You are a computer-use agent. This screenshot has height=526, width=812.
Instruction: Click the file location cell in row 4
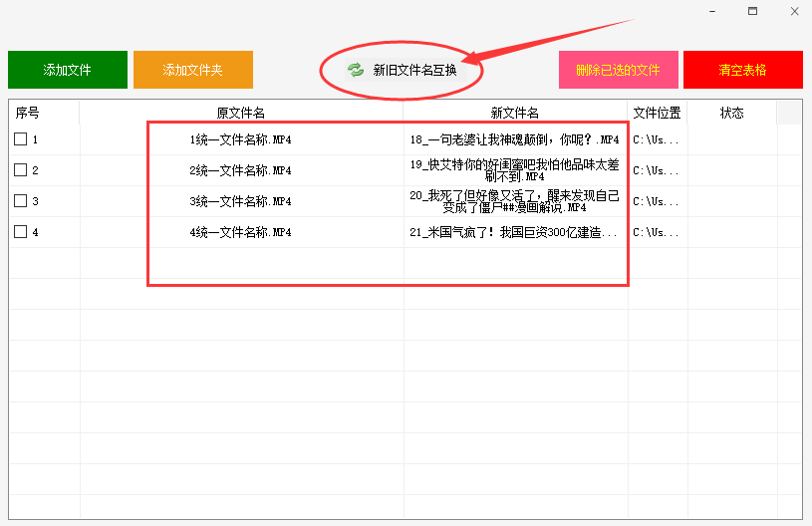point(657,232)
